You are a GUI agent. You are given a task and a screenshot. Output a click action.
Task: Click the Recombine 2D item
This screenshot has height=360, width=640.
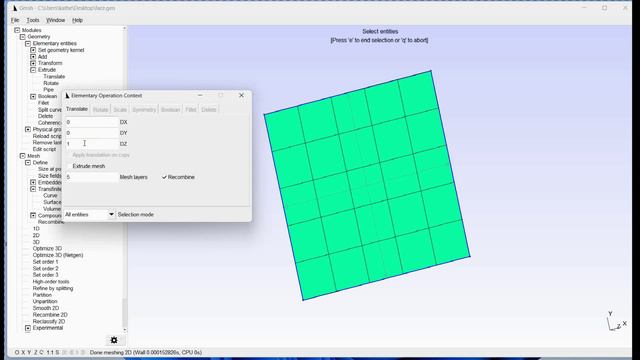click(x=50, y=315)
